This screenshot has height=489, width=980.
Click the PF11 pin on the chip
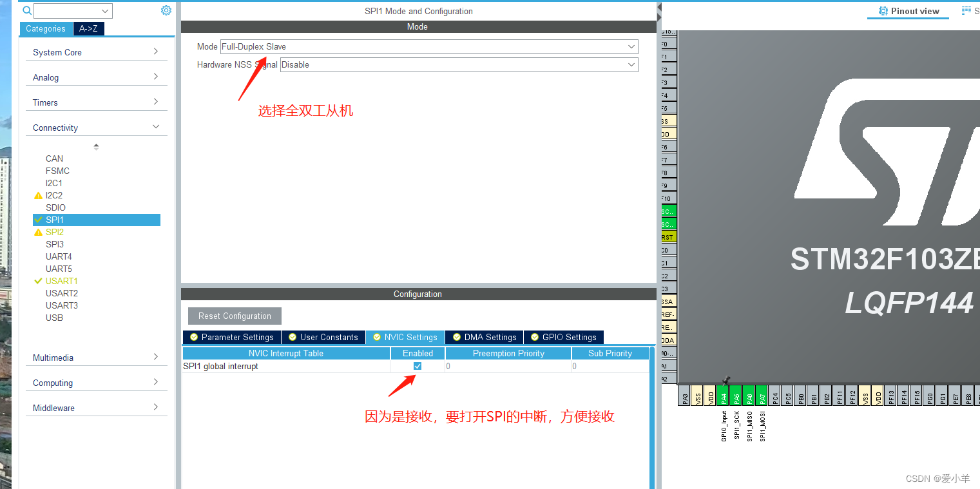click(840, 396)
